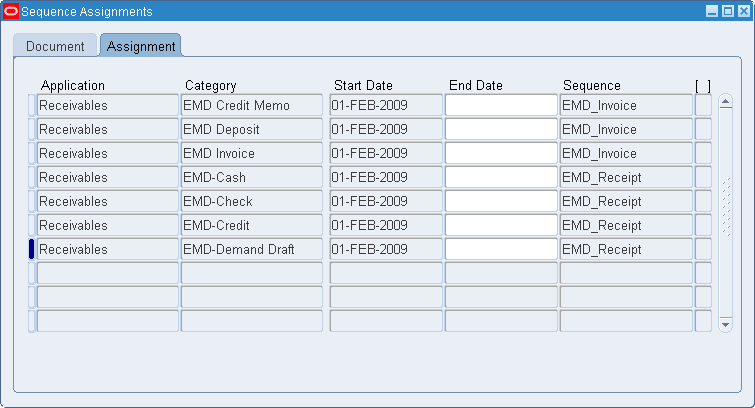This screenshot has width=755, height=408.
Task: Click Start Date of EMD-Check row
Action: (x=386, y=201)
